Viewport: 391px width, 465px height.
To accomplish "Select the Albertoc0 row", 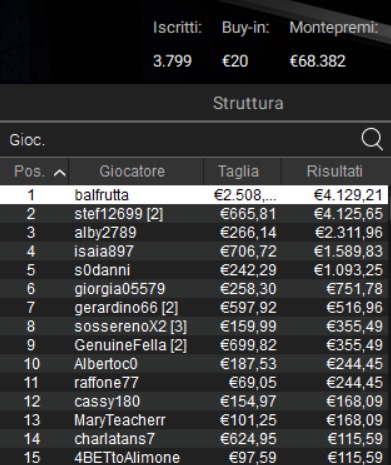I will 194,364.
